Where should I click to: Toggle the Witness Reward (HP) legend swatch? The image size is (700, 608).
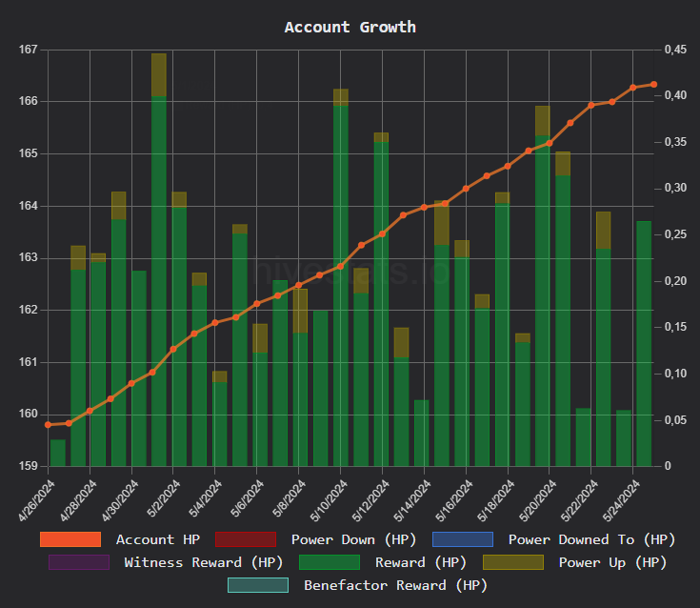point(79,562)
